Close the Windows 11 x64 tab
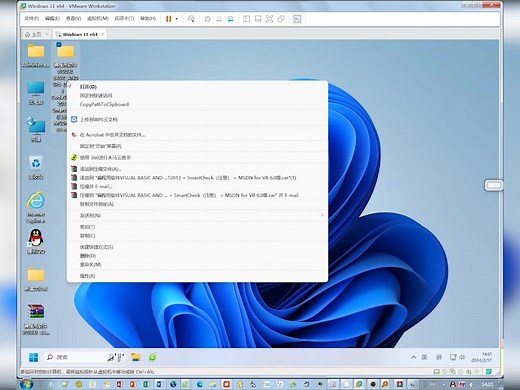 coord(103,34)
